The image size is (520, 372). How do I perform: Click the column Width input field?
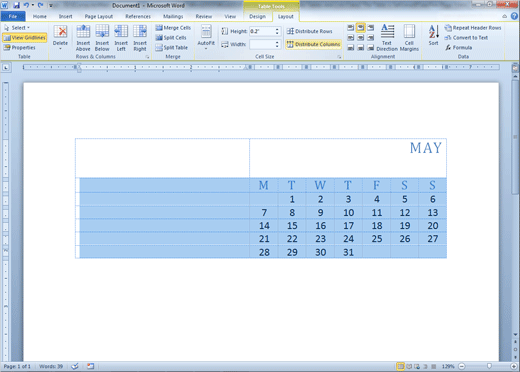pos(262,44)
